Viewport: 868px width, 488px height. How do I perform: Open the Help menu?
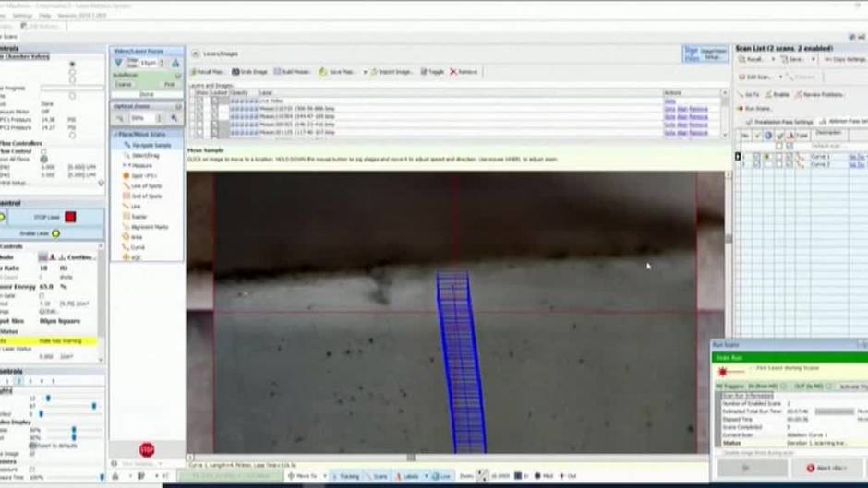click(46, 16)
